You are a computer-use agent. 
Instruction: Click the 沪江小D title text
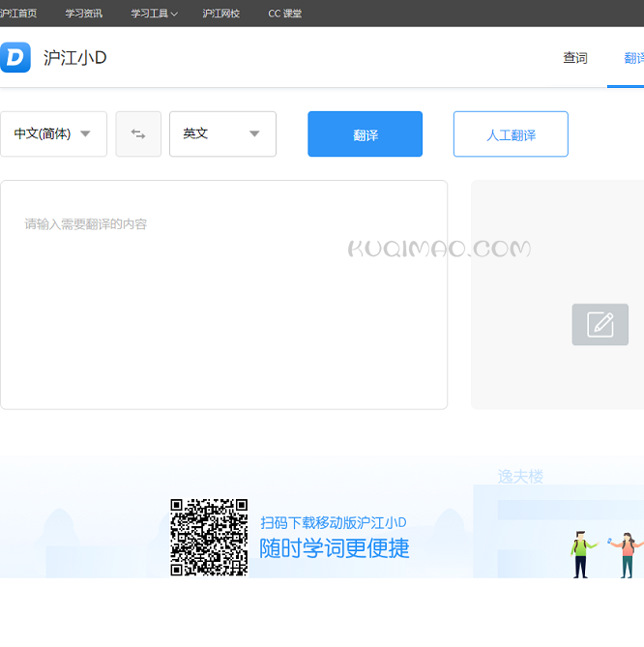click(75, 58)
